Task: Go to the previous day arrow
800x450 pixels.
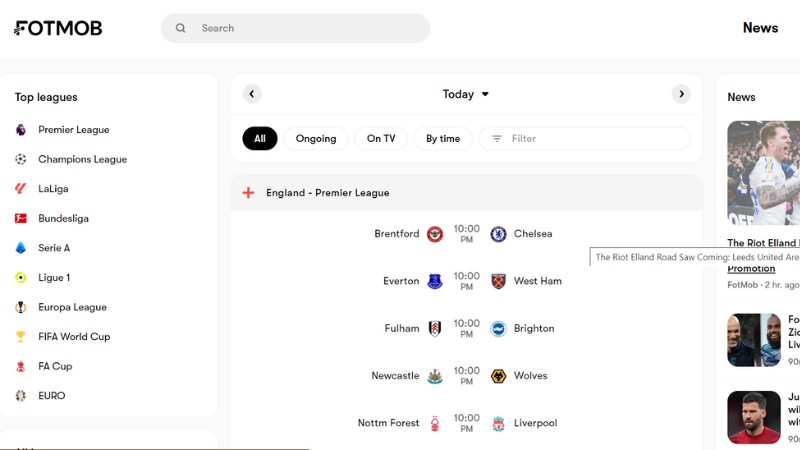Action: [252, 94]
